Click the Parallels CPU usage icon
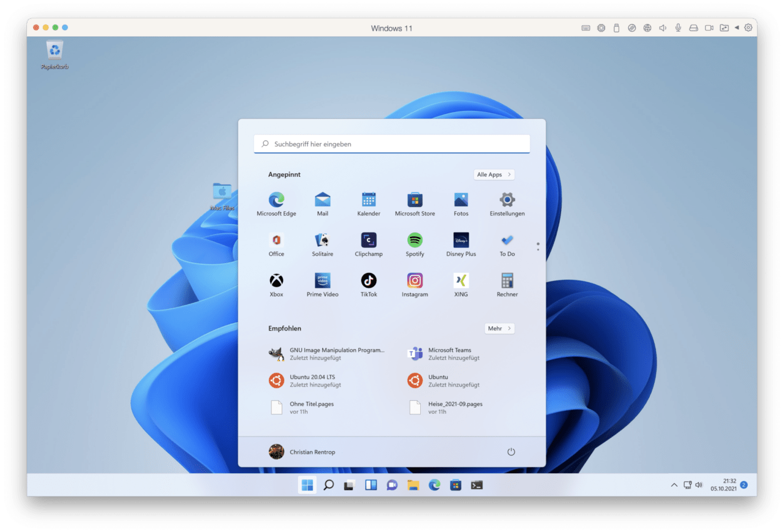The image size is (784, 532). coord(601,28)
